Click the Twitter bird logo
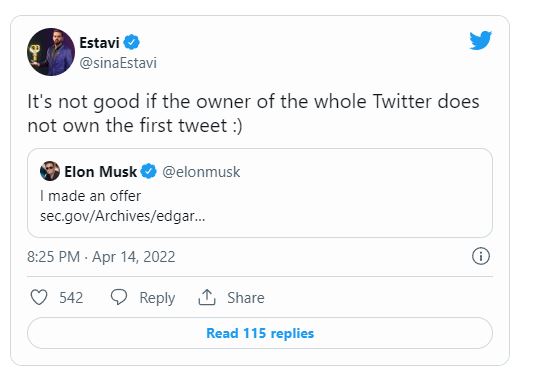 [x=480, y=40]
